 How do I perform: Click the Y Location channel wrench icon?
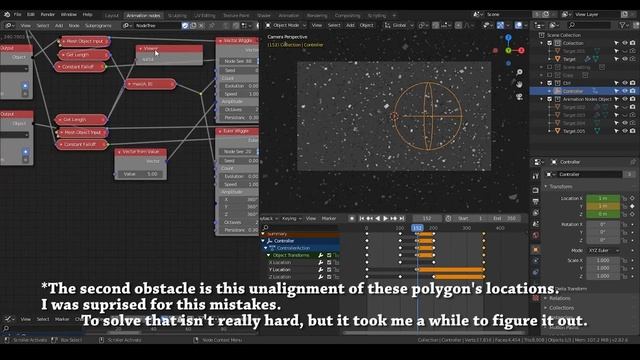point(321,270)
